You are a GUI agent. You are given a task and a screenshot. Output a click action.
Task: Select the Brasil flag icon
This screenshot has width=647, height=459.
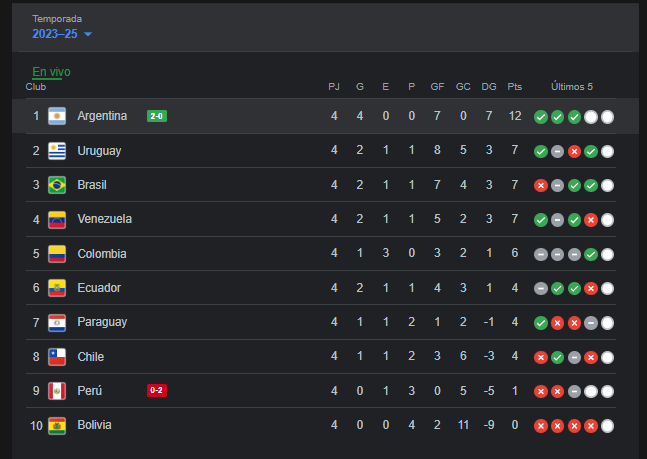tap(57, 185)
